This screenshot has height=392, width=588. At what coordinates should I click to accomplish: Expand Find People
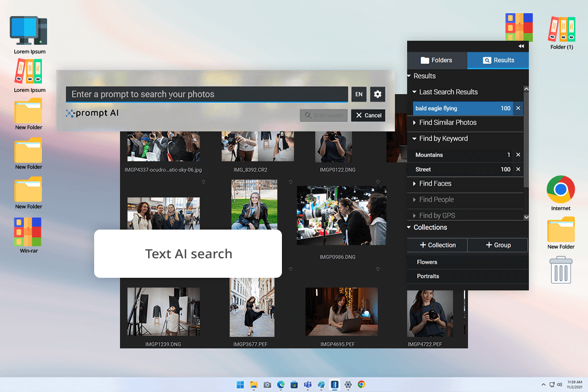pyautogui.click(x=415, y=200)
